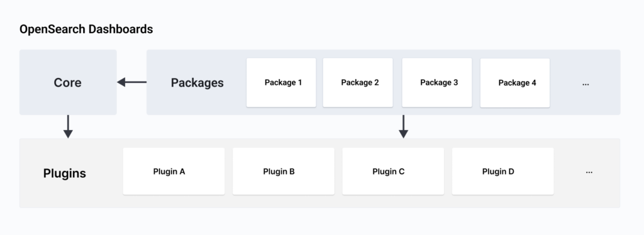Click the Core block
644x235 pixels.
click(x=68, y=82)
